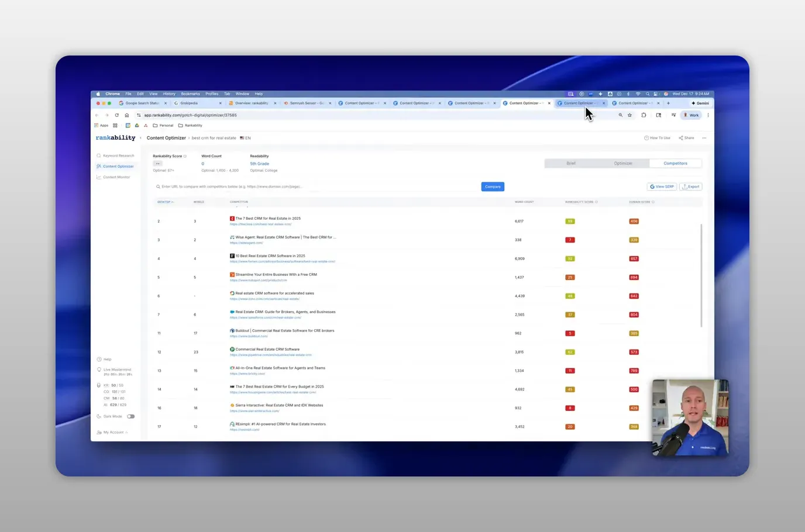Screen dimensions: 805x532
Task: Switch to the Semrush Sensor browser tab
Action: 307,103
